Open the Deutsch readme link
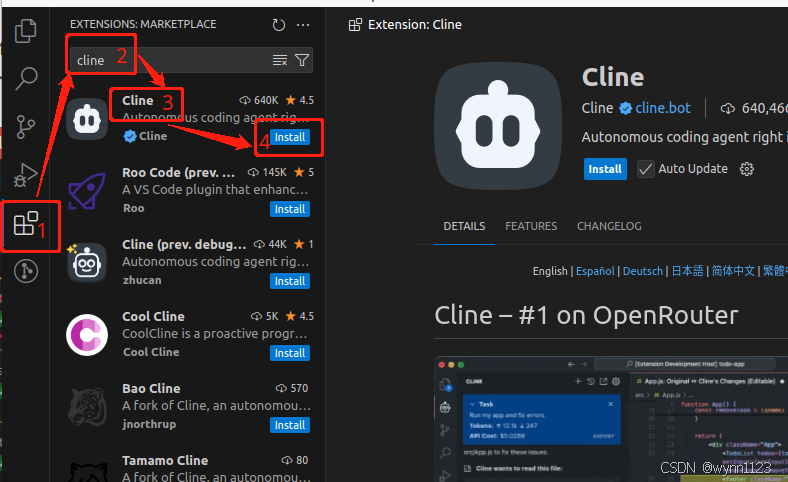The height and width of the screenshot is (482, 788). coord(643,271)
